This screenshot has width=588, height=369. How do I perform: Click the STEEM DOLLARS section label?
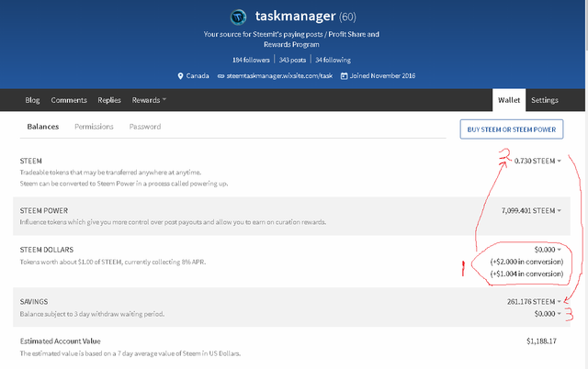47,250
